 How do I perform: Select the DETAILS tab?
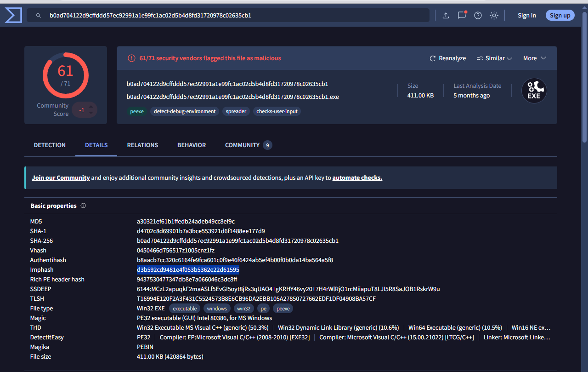96,145
